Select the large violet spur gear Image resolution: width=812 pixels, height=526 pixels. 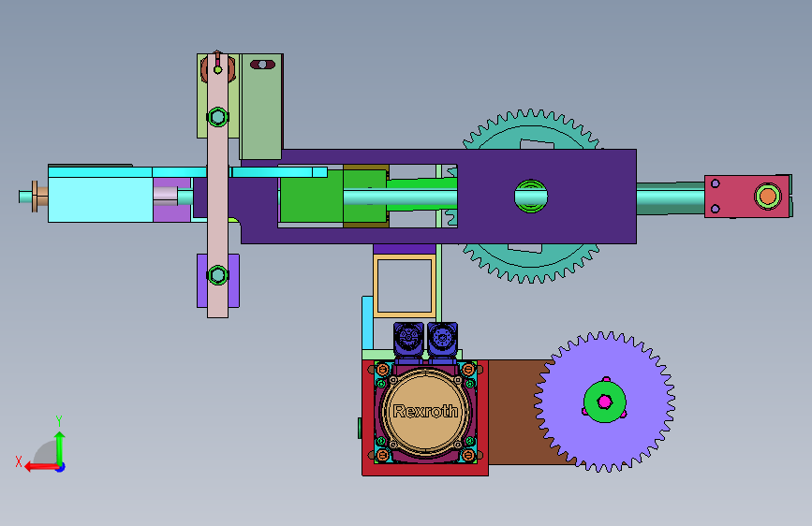(x=604, y=402)
